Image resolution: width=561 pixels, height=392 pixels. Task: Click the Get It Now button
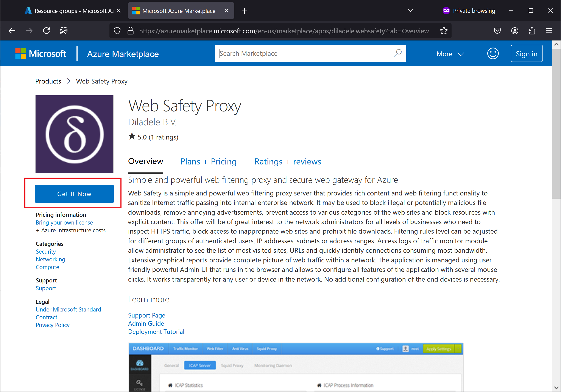(74, 194)
